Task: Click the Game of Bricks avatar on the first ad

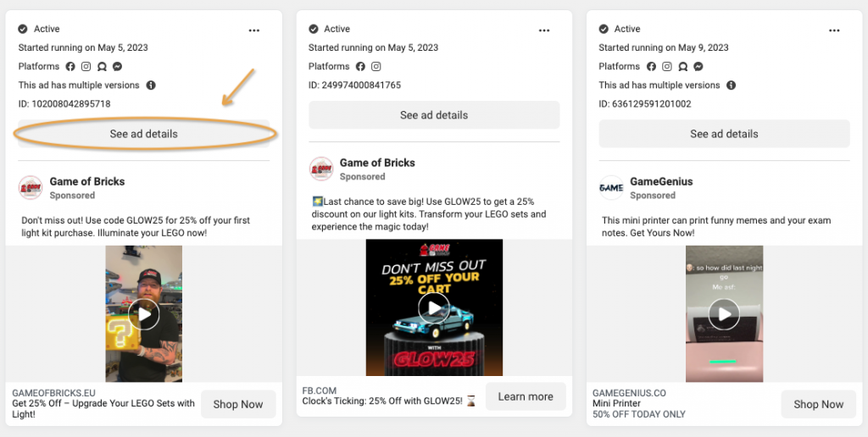Action: coord(31,187)
